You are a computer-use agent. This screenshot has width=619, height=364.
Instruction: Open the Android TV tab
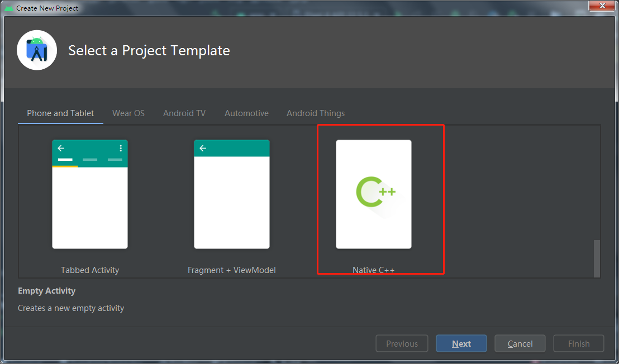184,113
